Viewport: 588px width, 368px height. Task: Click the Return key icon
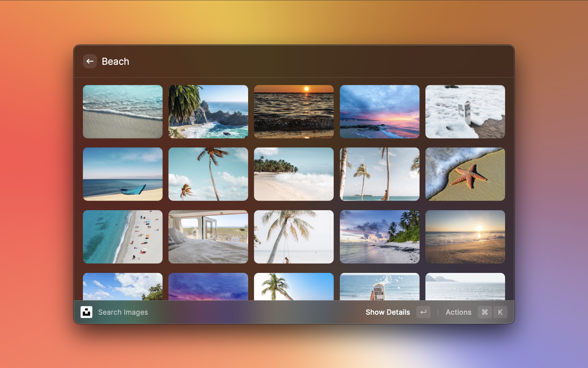tap(423, 312)
